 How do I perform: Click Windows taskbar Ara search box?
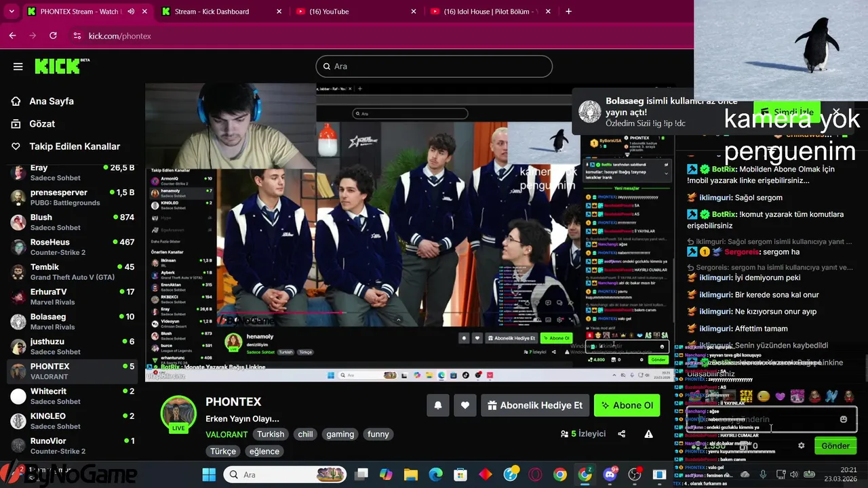tap(285, 474)
